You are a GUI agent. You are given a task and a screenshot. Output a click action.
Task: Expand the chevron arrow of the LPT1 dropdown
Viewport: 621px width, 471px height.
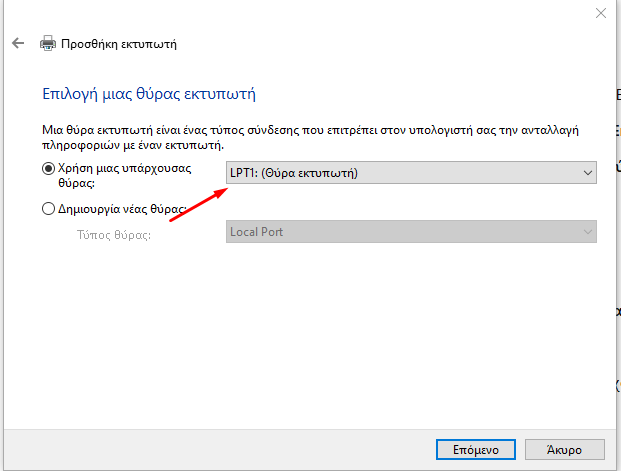(x=588, y=173)
